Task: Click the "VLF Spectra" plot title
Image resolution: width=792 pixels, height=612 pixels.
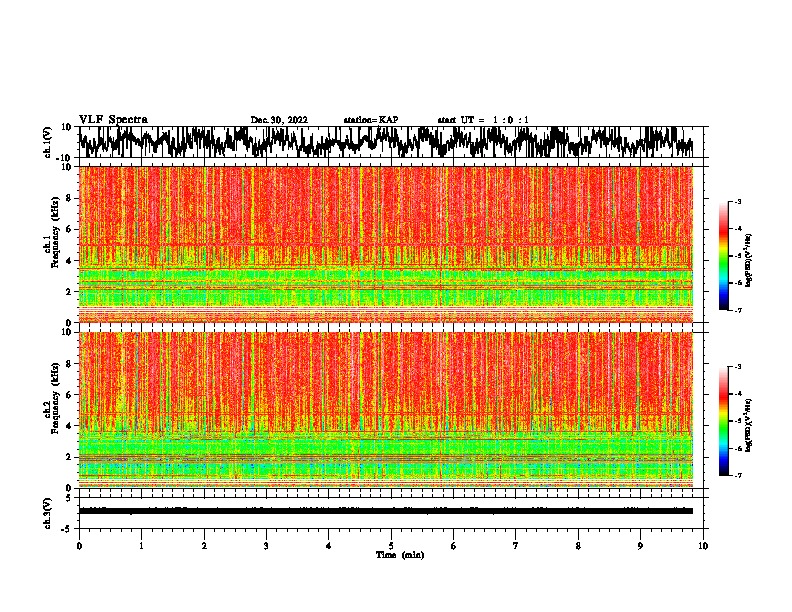Action: (x=113, y=119)
